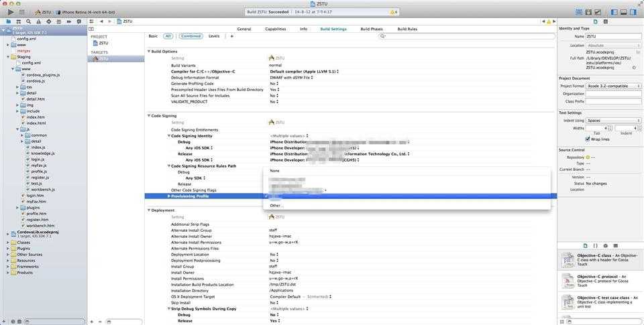644x325 pixels.
Task: Open the Info tab
Action: [303, 29]
